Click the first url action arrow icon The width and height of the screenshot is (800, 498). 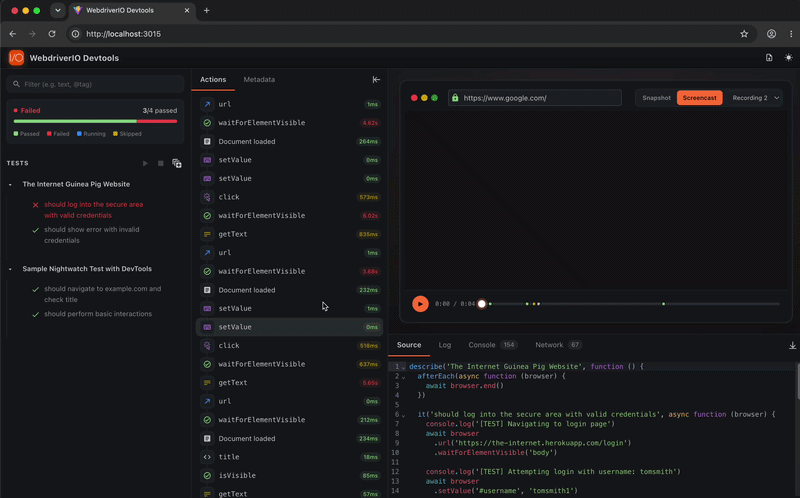tap(207, 104)
